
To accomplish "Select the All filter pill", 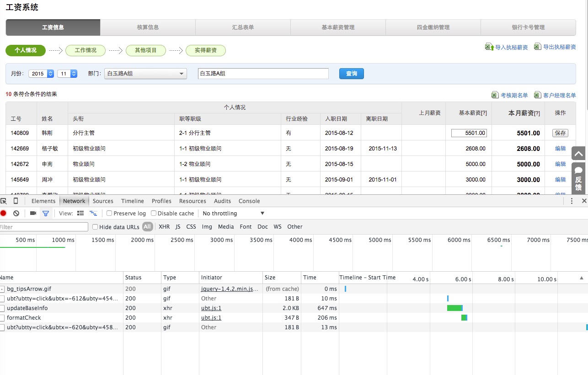I will click(x=147, y=227).
